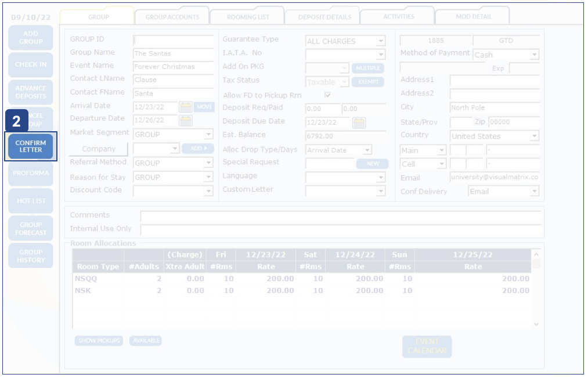Click the Check In sidebar button
588x378 pixels.
pos(31,64)
